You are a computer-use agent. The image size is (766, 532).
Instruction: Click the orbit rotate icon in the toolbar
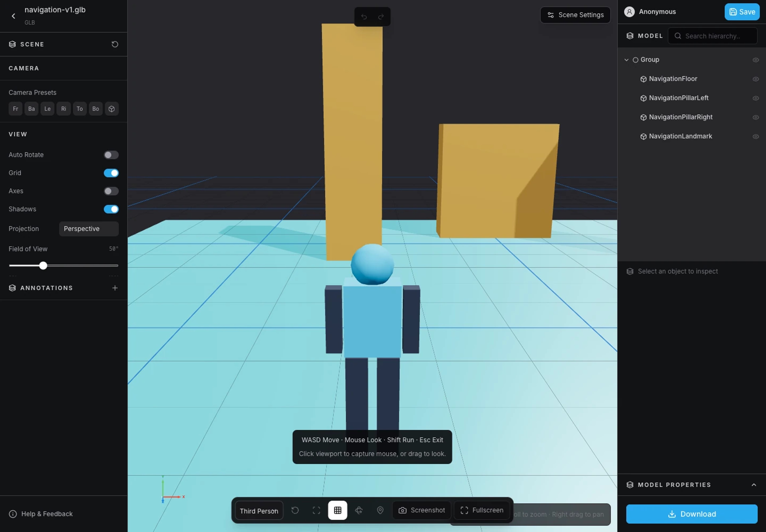(359, 510)
